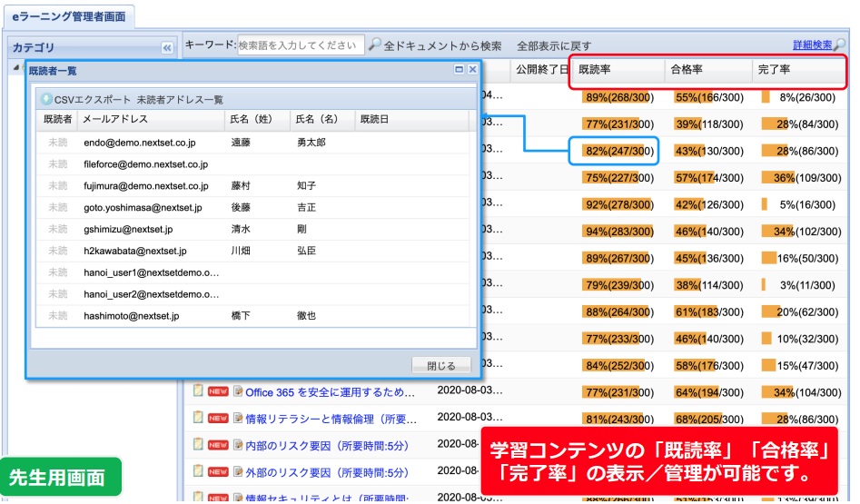Open 未読者アドレス一覧 in the dialog toolbar
The width and height of the screenshot is (860, 504).
(179, 100)
